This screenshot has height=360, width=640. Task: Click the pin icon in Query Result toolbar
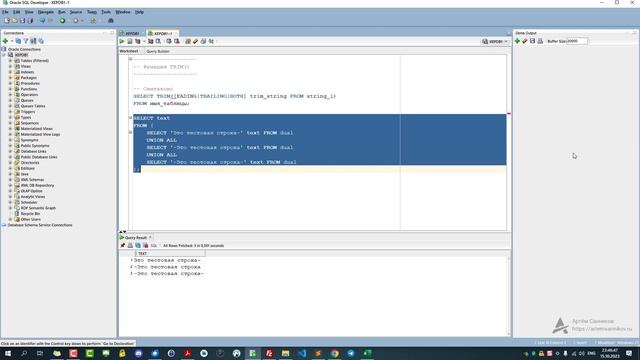tap(122, 245)
